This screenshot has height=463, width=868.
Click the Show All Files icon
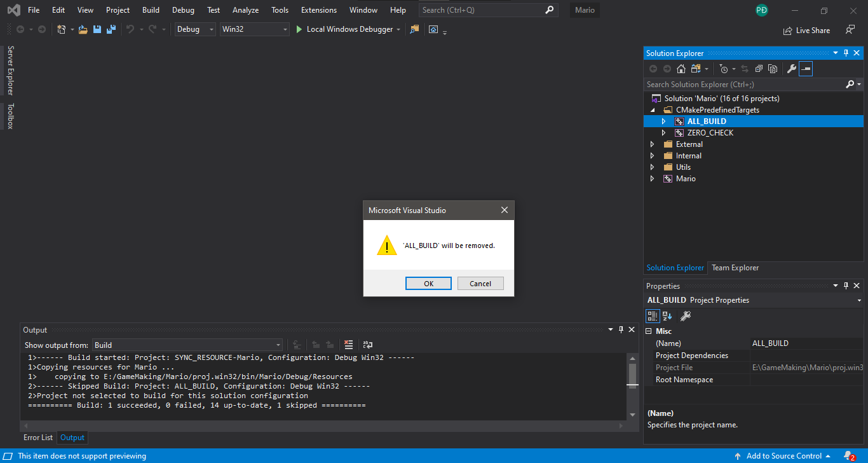(x=773, y=69)
